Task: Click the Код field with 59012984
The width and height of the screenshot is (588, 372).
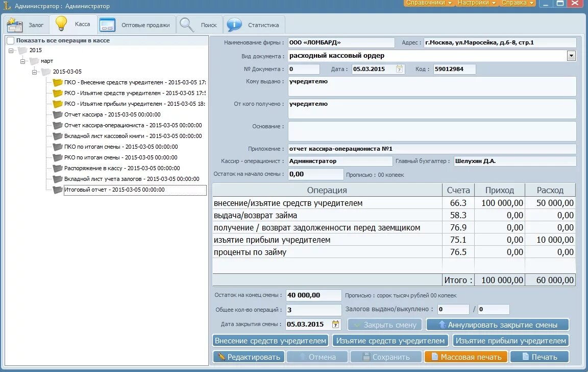Action: [x=454, y=69]
